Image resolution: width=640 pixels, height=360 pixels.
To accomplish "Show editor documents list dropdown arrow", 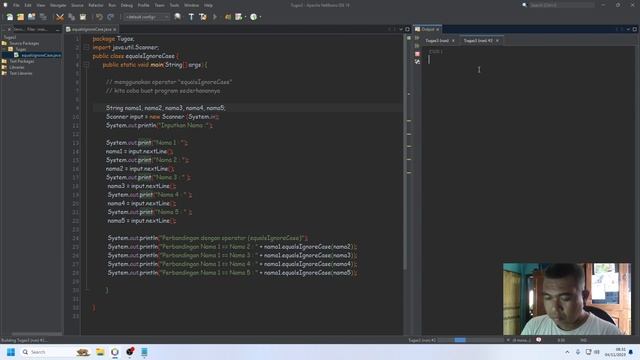I will pos(401,29).
